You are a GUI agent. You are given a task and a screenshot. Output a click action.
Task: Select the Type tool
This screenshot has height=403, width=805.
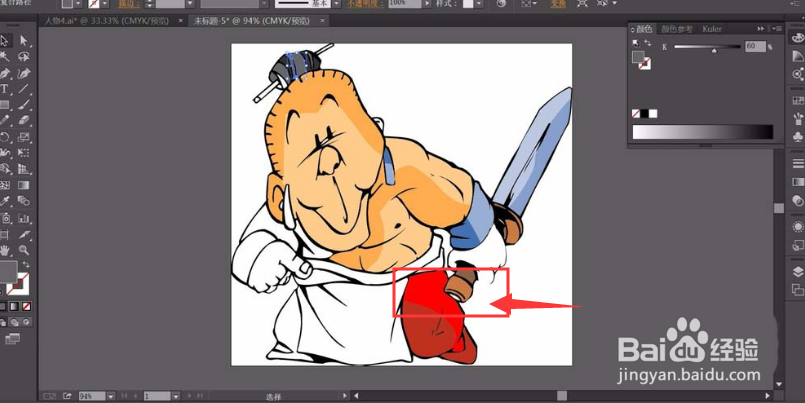pyautogui.click(x=5, y=89)
